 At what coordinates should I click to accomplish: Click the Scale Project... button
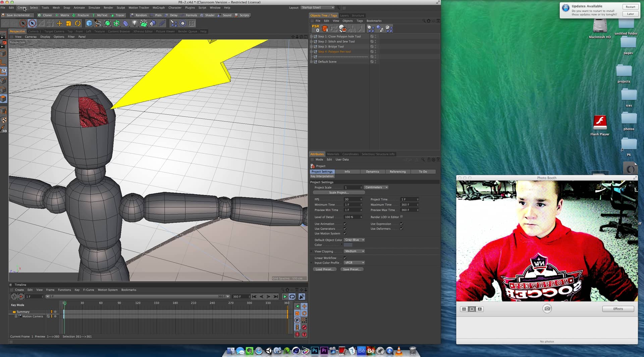(339, 193)
